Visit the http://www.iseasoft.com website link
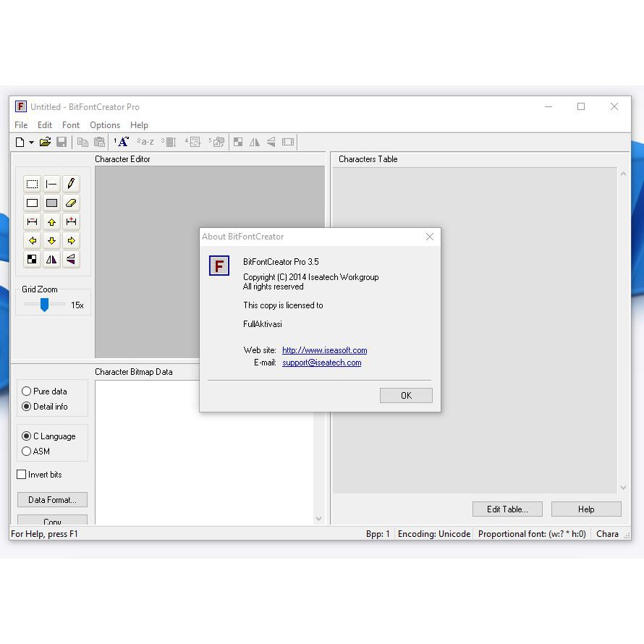644x644 pixels. (x=324, y=350)
